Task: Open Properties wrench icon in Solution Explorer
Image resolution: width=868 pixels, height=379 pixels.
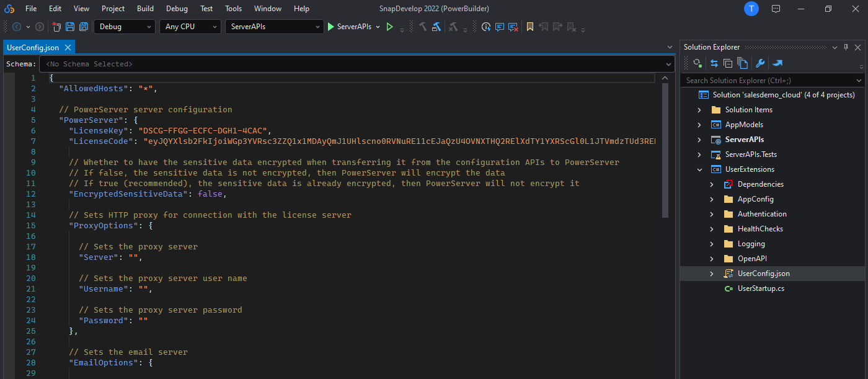Action: 759,63
